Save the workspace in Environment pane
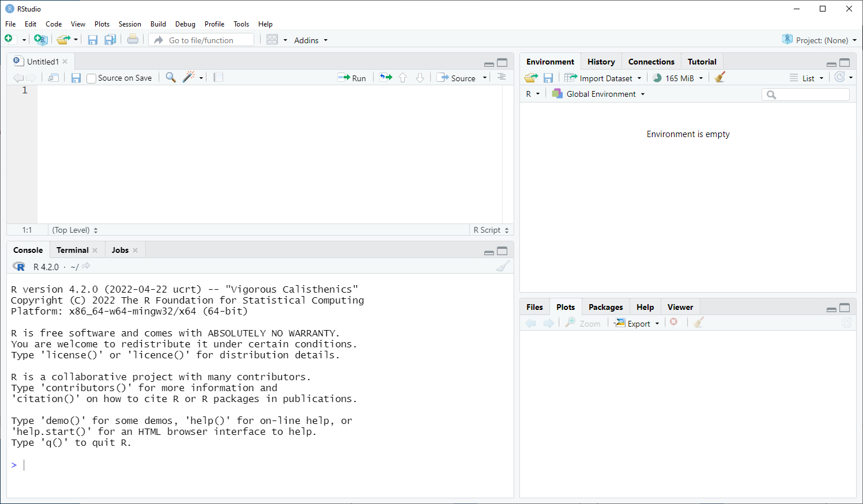863x504 pixels. coord(548,78)
